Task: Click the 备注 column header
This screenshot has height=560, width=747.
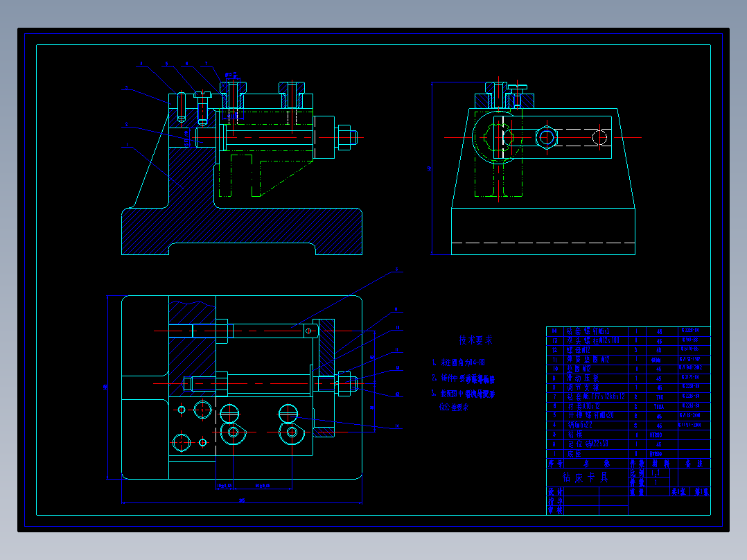Action: click(693, 463)
